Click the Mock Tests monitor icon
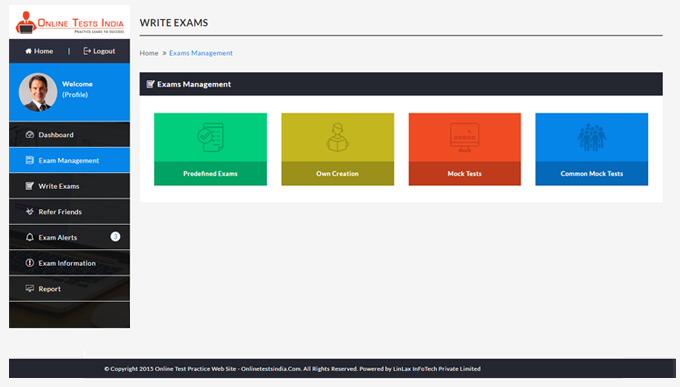 [464, 137]
